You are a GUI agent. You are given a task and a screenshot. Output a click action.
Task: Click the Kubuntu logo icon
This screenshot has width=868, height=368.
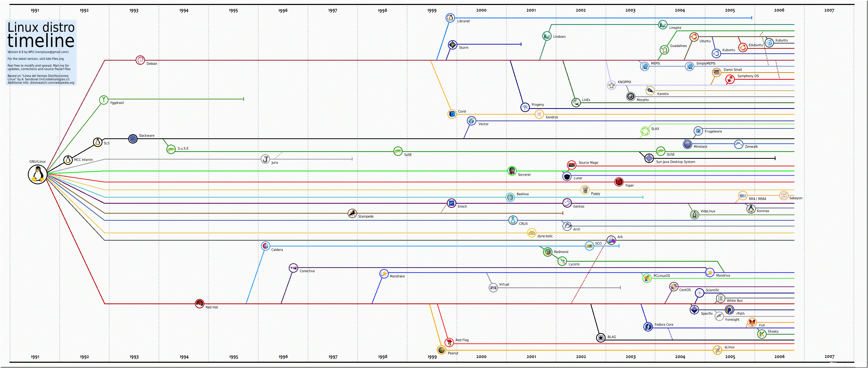point(716,53)
